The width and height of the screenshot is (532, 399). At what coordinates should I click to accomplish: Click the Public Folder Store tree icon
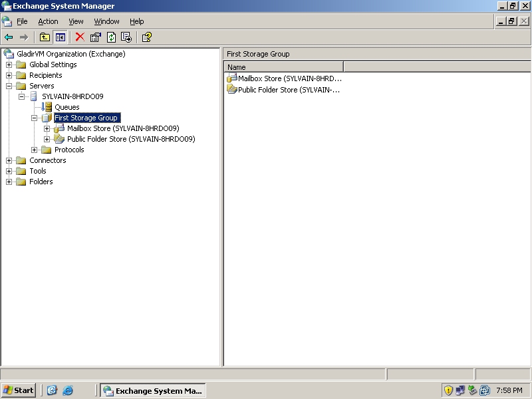pos(59,139)
